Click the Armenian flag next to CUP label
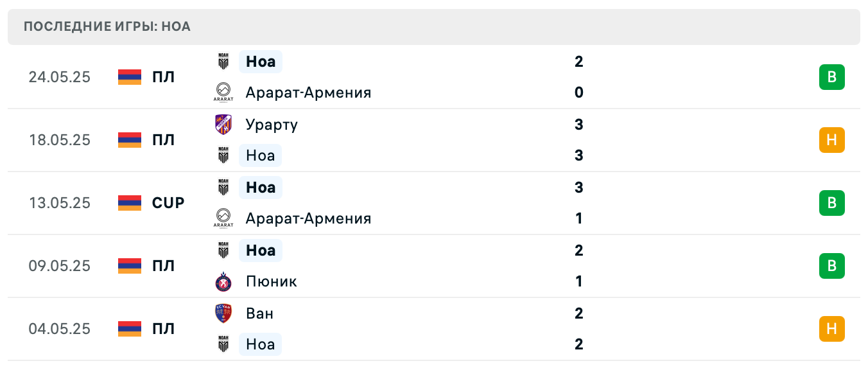This screenshot has height=370, width=868. point(129,202)
